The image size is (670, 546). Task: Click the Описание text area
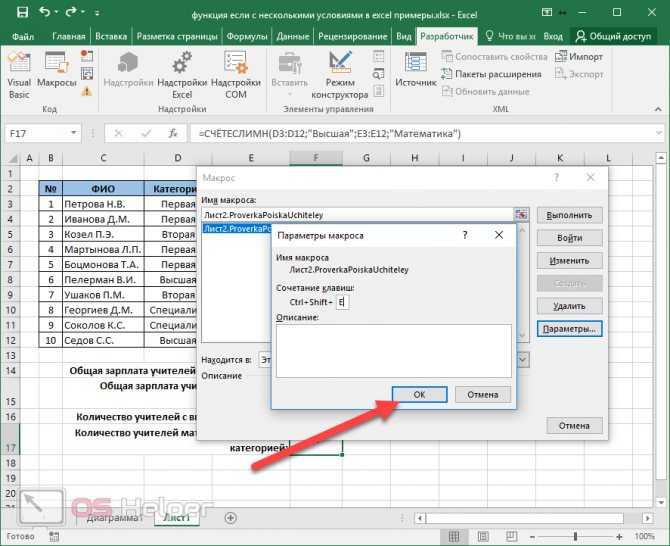coord(394,351)
